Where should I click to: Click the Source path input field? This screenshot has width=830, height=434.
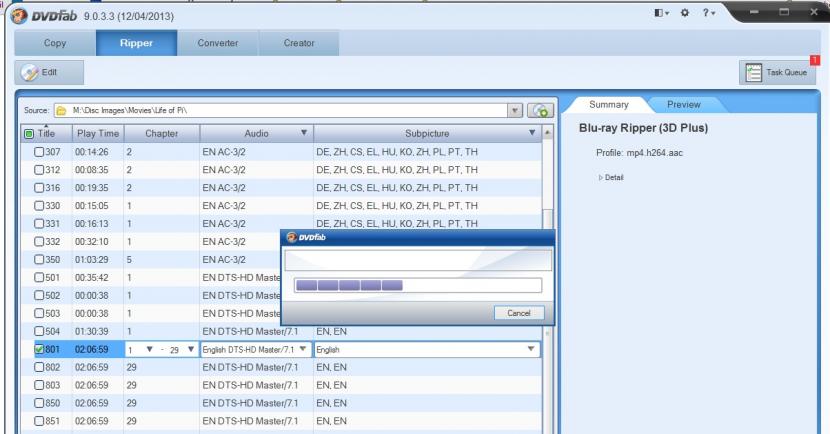point(288,111)
